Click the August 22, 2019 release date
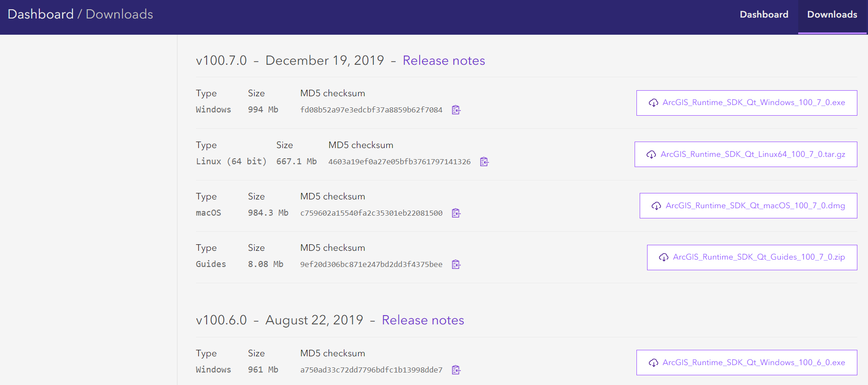868x385 pixels. pyautogui.click(x=314, y=320)
